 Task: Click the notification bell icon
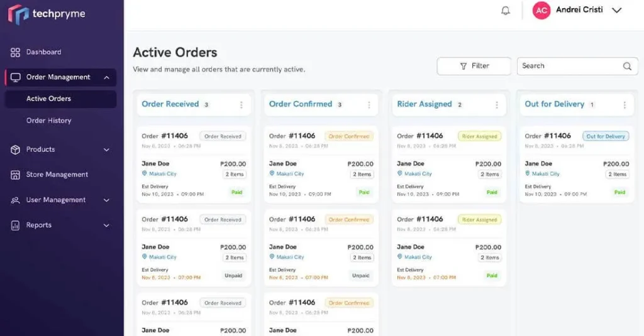(x=506, y=11)
